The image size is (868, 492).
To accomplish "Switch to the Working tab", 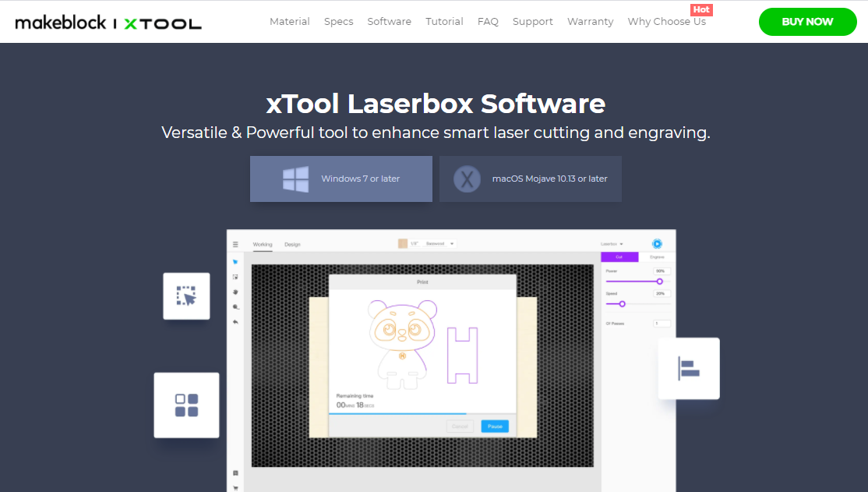I will click(x=263, y=244).
